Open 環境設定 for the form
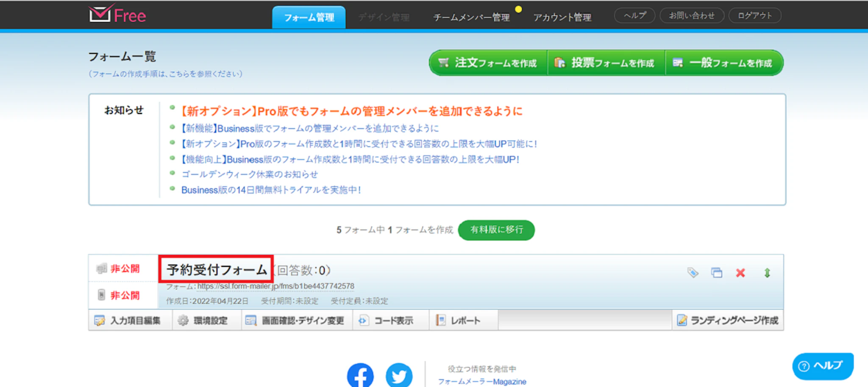The image size is (868, 387). (206, 321)
